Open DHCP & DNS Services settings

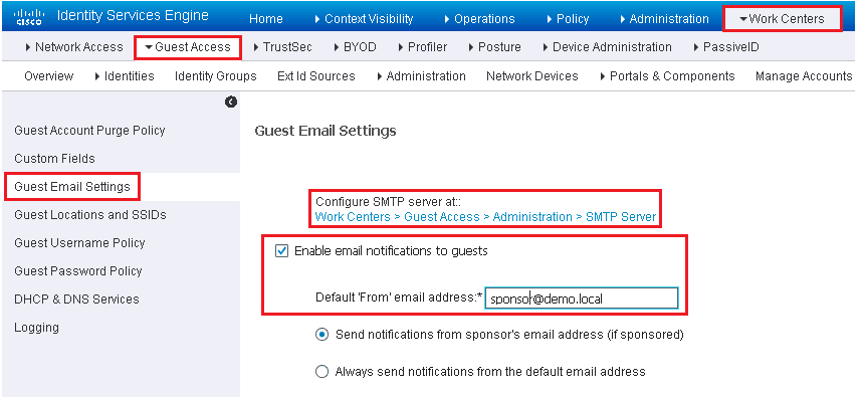point(77,299)
